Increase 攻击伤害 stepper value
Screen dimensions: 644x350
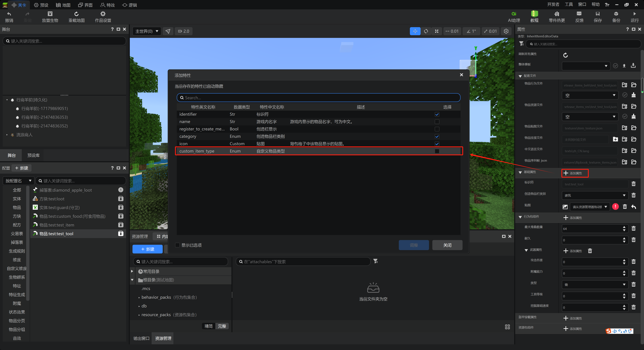pyautogui.click(x=624, y=260)
